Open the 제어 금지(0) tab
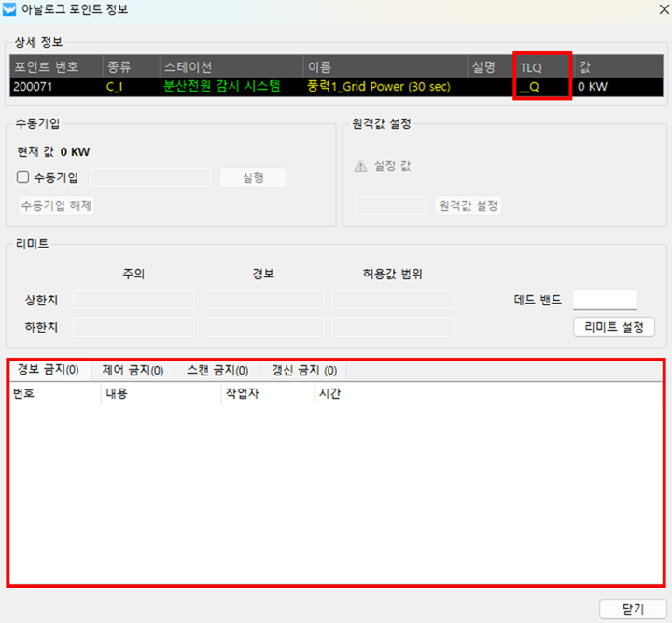672x623 pixels. click(132, 371)
